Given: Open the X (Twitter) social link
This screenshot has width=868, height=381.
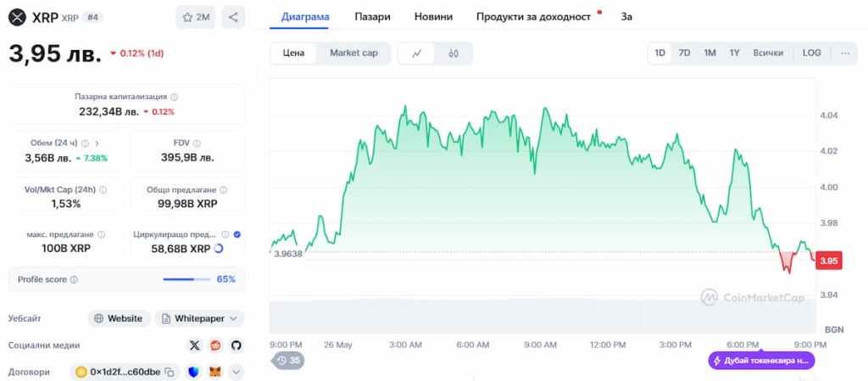Looking at the screenshot, I should (195, 345).
